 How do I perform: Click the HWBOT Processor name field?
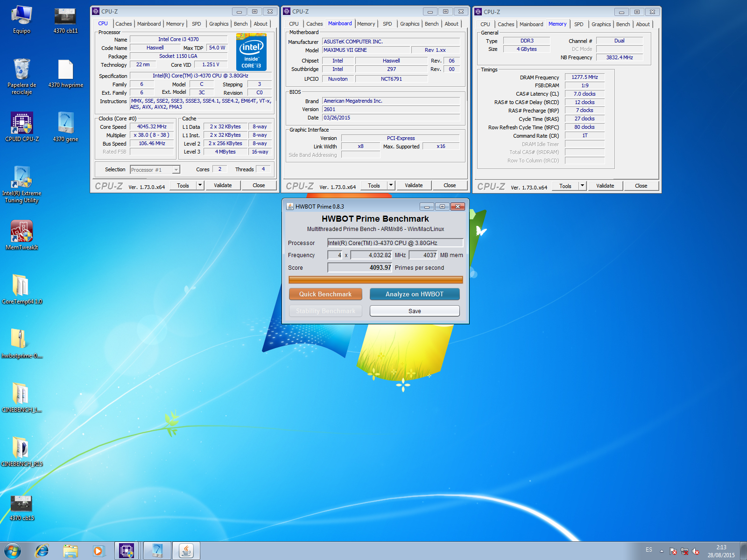pos(395,243)
